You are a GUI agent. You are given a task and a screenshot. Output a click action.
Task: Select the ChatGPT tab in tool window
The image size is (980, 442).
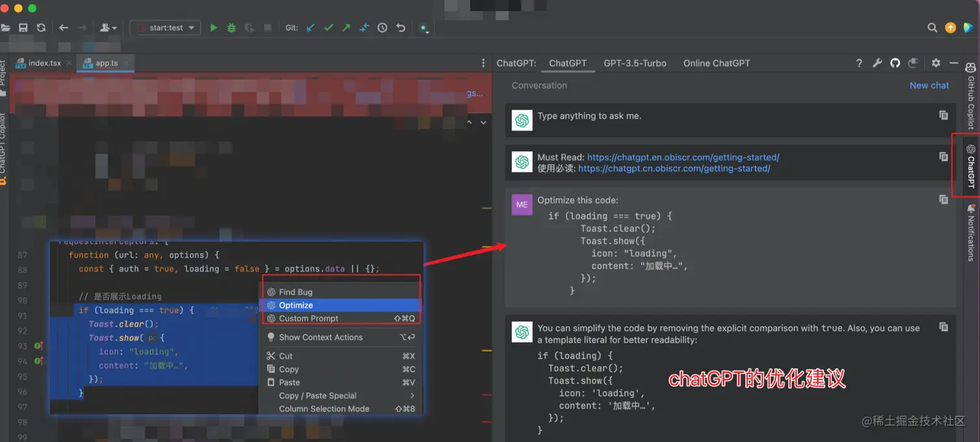tap(568, 63)
